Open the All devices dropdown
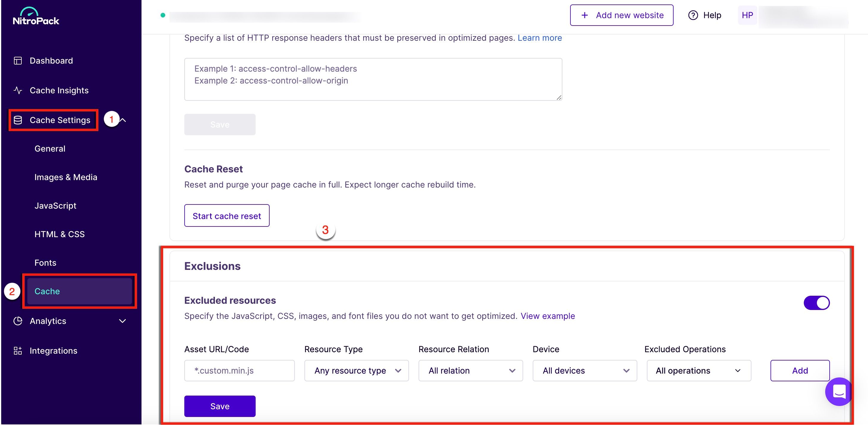This screenshot has width=868, height=425. (x=585, y=370)
